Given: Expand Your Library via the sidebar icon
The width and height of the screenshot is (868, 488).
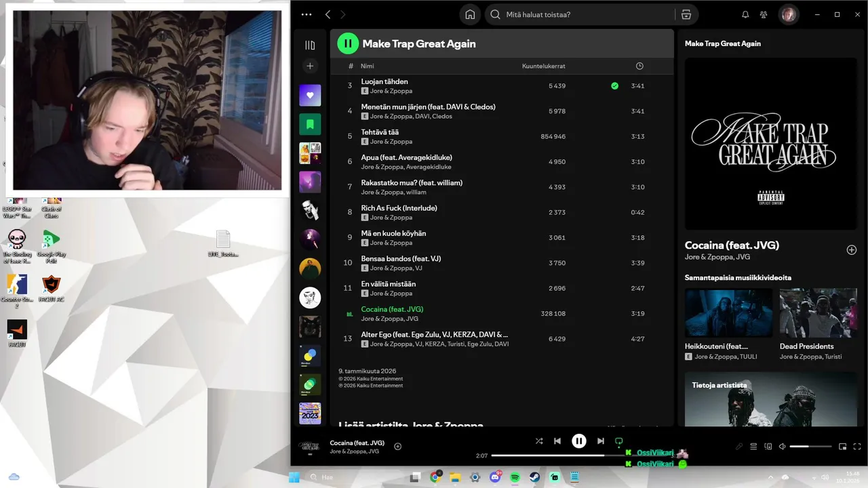Looking at the screenshot, I should coord(310,45).
